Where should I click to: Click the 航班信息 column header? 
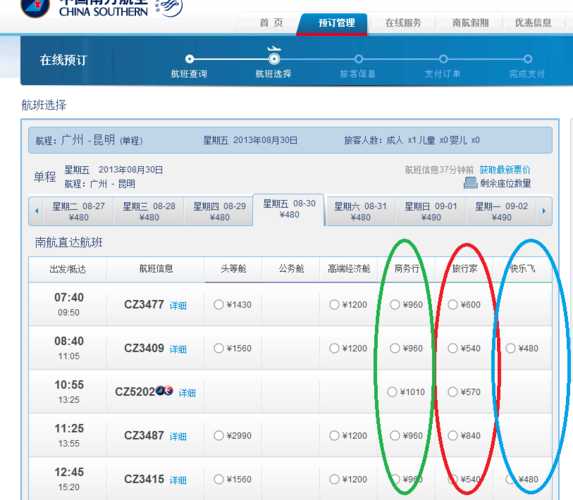[156, 269]
